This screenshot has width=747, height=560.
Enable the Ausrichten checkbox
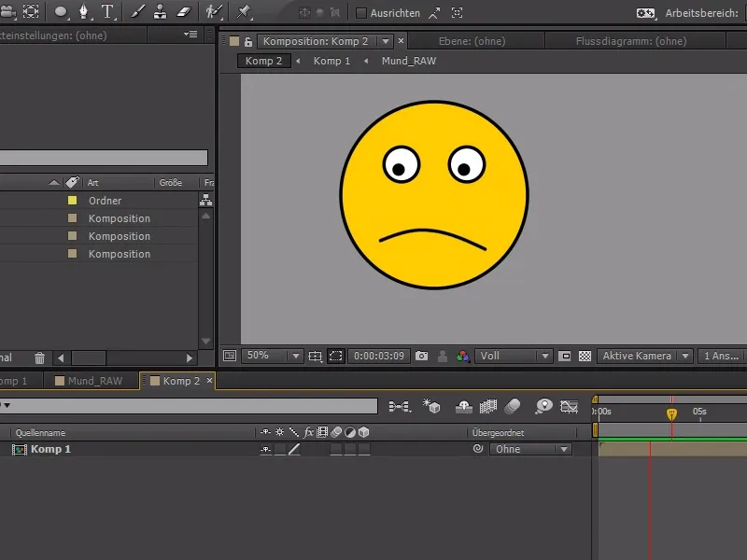pos(361,13)
